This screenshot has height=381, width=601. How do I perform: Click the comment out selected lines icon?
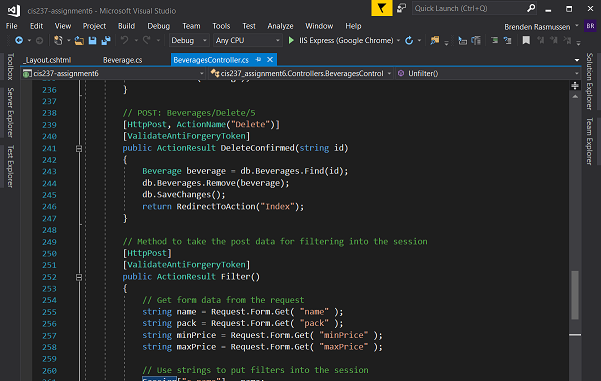[494, 40]
